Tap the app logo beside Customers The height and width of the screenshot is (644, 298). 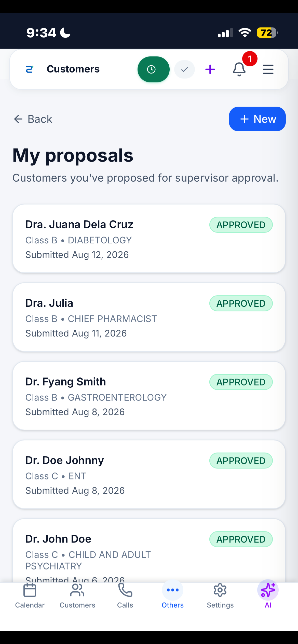pyautogui.click(x=30, y=69)
